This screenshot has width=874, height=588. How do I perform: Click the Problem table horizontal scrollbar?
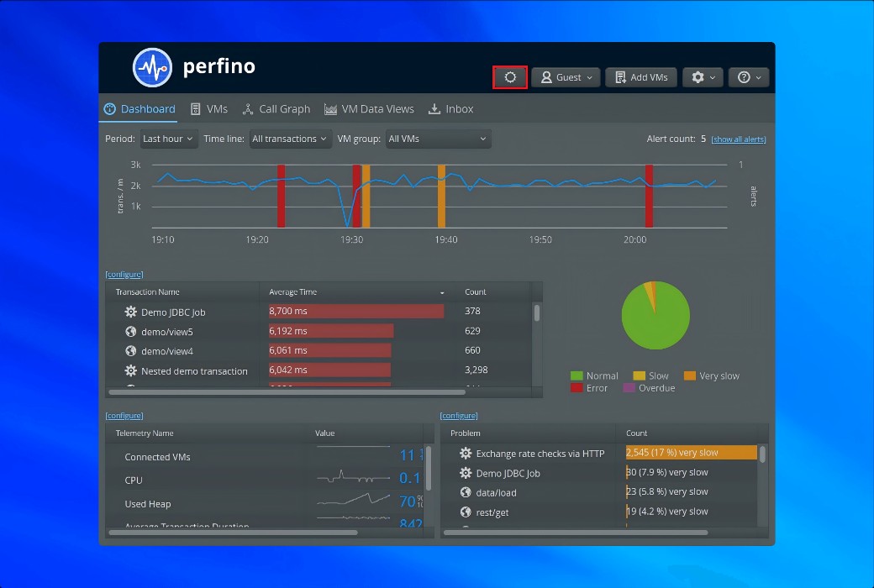(x=576, y=533)
